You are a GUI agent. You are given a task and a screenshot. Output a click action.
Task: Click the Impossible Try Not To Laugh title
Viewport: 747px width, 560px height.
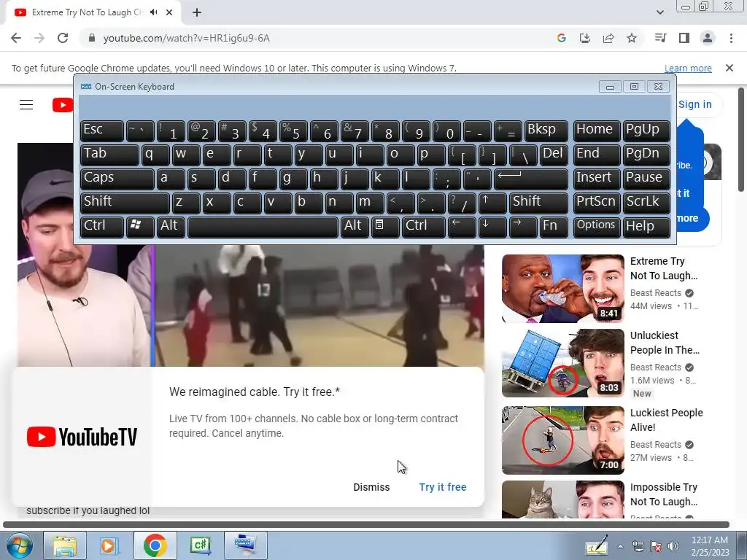664,494
